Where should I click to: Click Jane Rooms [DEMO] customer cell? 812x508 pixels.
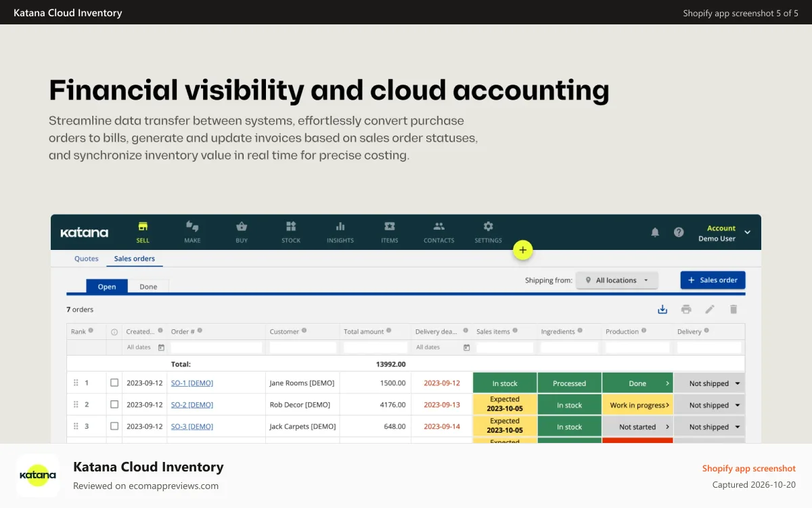click(302, 383)
